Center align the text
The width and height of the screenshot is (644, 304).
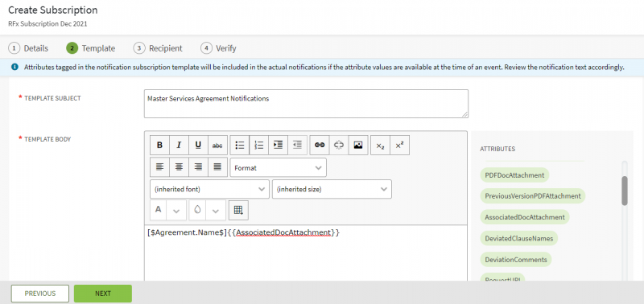179,167
